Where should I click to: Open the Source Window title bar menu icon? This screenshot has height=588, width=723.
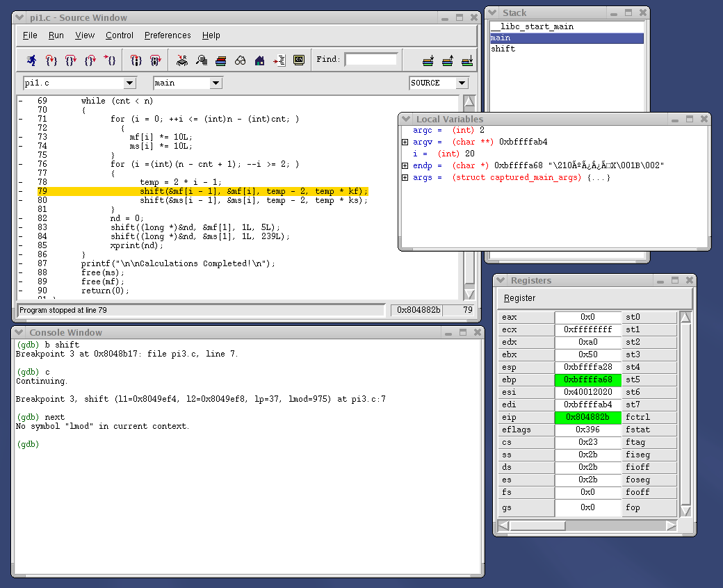coord(19,17)
